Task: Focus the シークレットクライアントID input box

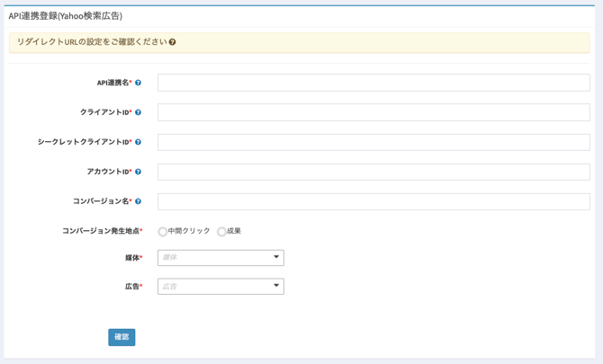Action: pos(373,142)
